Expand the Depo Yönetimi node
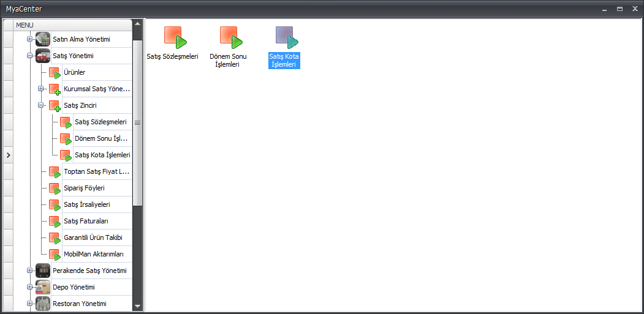Viewport: 644px width, 314px height. pos(29,287)
